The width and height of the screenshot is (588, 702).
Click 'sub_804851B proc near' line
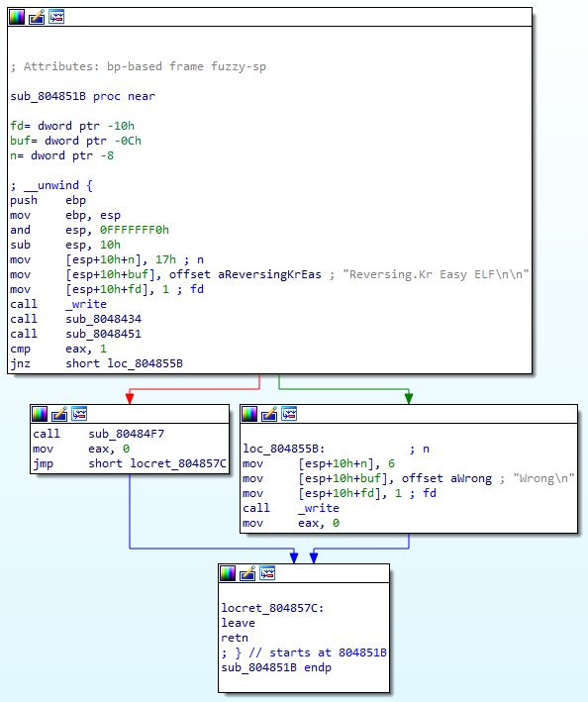tap(83, 96)
